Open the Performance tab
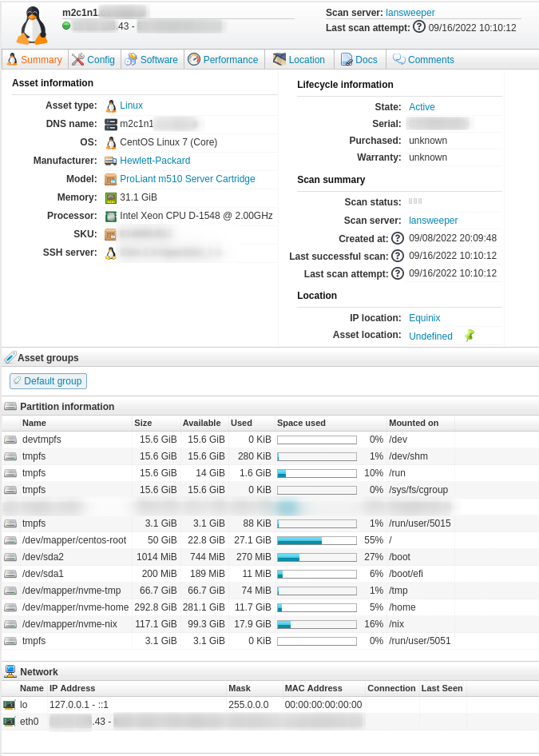This screenshot has height=756, width=539. click(x=223, y=60)
